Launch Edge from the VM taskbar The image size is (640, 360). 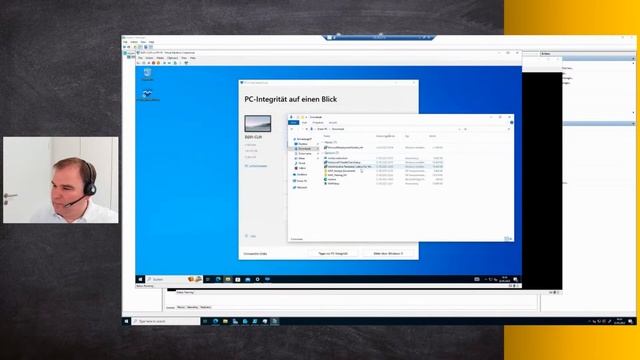218,279
